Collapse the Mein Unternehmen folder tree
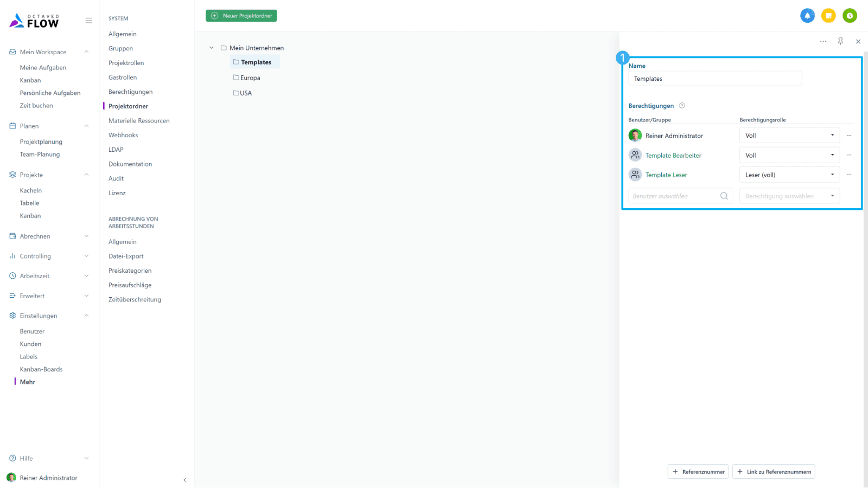This screenshot has height=488, width=868. pyautogui.click(x=212, y=48)
